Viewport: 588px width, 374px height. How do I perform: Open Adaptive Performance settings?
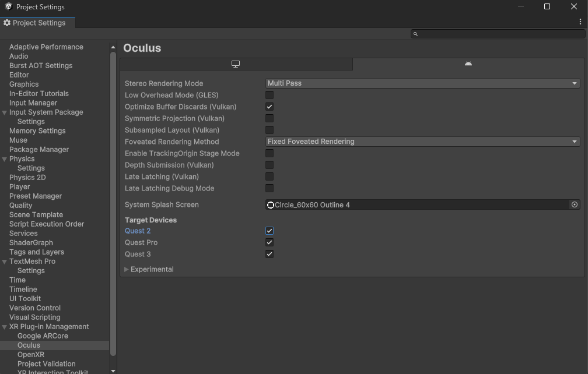click(46, 47)
